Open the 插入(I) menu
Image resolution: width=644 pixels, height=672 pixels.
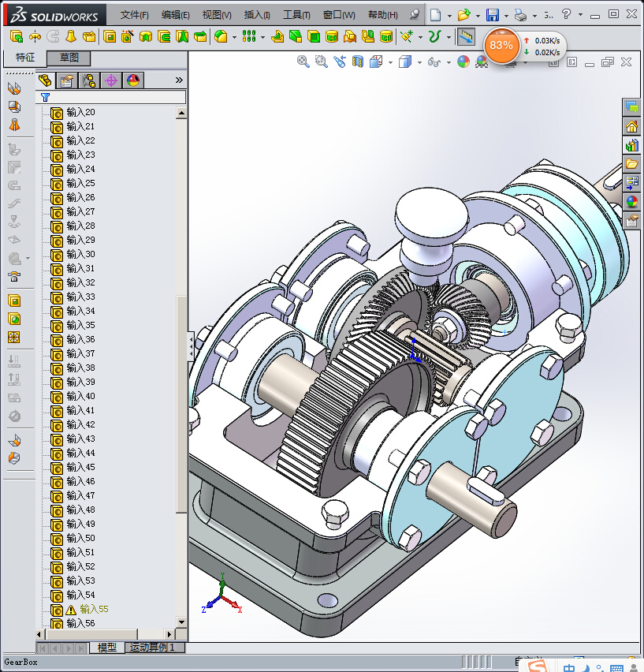[x=257, y=15]
